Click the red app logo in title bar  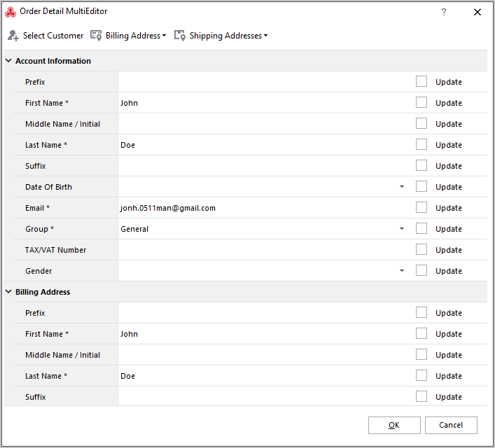[x=11, y=12]
